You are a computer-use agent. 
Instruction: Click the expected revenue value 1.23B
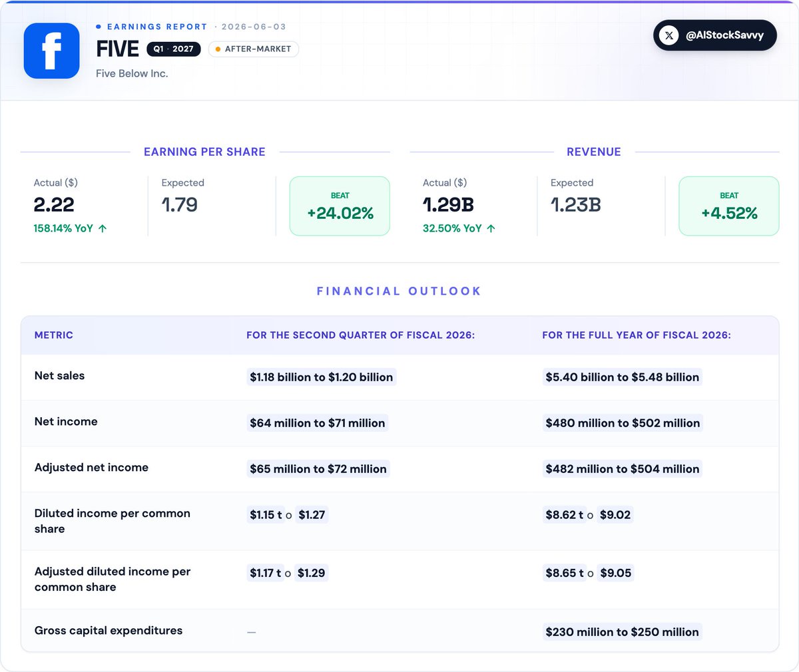pyautogui.click(x=576, y=205)
